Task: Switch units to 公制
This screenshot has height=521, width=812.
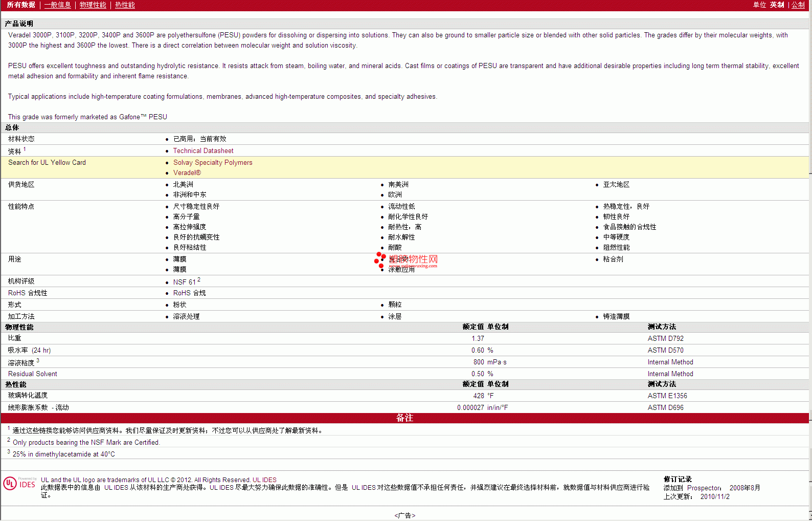Action: (x=798, y=5)
